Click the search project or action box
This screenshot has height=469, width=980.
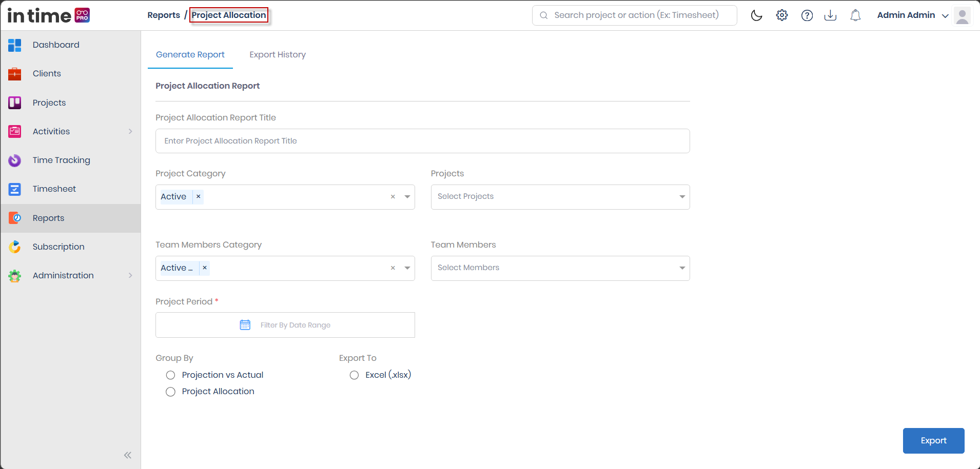tap(635, 15)
